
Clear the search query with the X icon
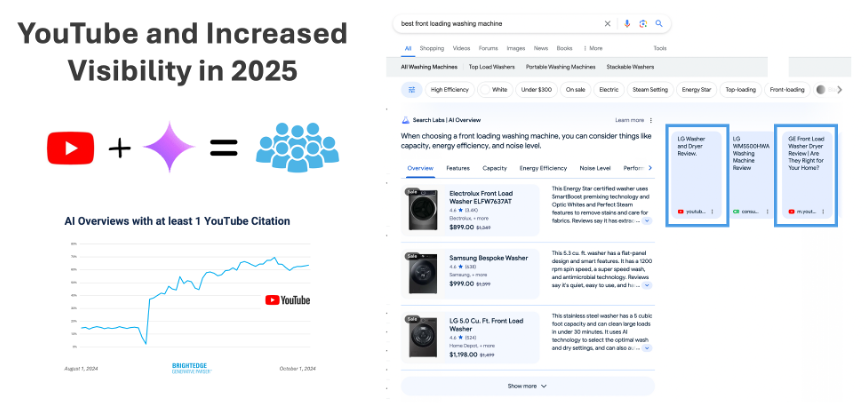coord(607,23)
